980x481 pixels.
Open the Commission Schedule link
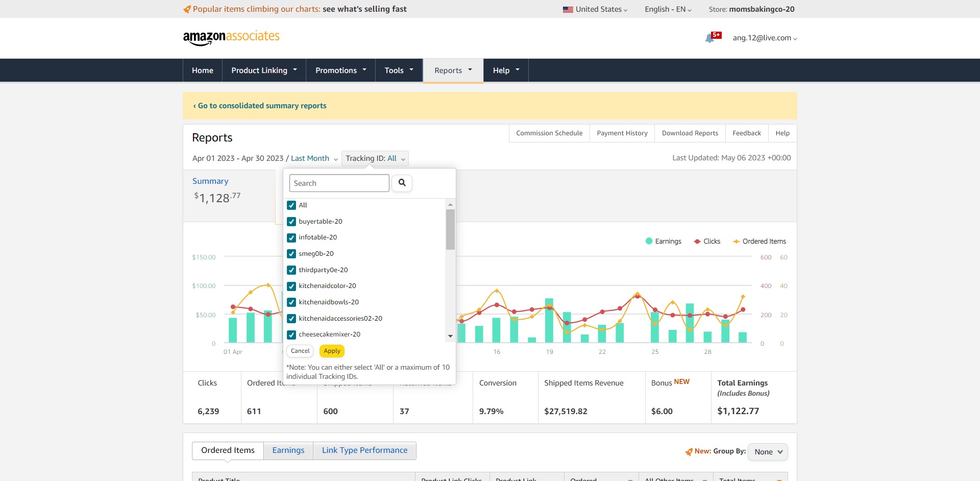point(549,133)
